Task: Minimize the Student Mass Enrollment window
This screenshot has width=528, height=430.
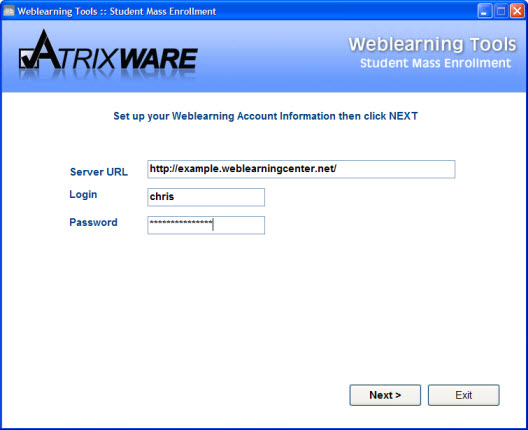Action: pyautogui.click(x=484, y=11)
